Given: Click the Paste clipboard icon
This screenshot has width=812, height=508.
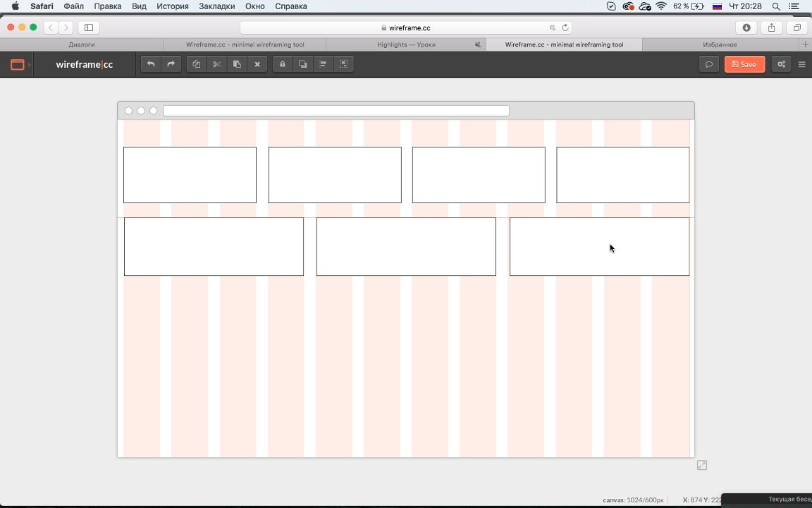Looking at the screenshot, I should pos(237,64).
